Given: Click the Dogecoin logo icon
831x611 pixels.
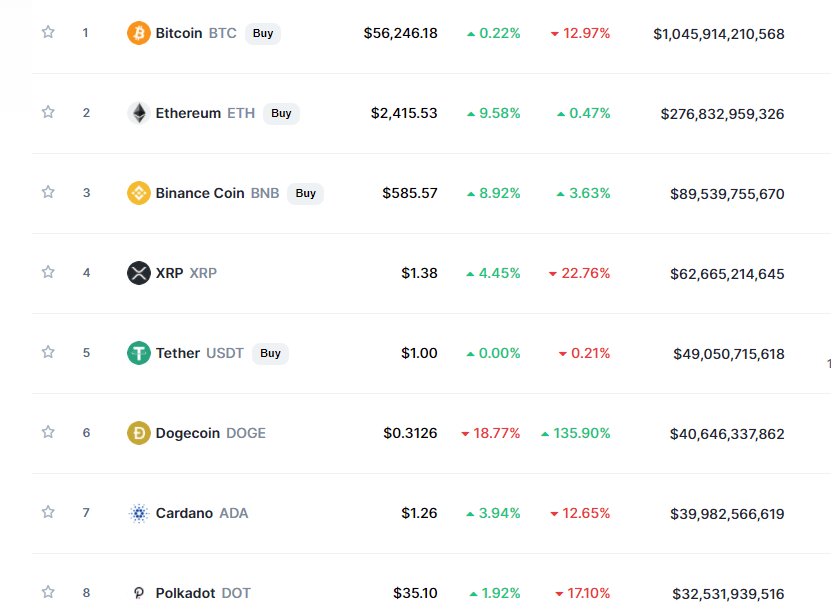Looking at the screenshot, I should (139, 433).
